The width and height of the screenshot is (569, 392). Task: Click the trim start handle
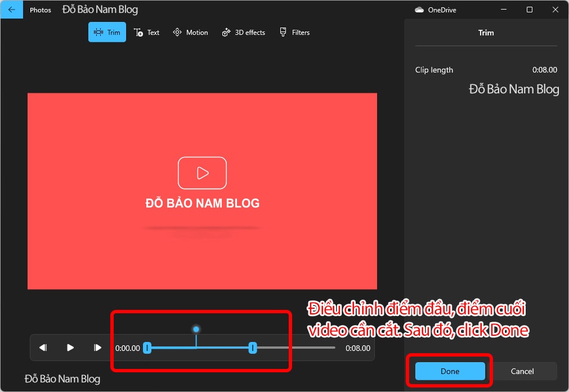147,348
